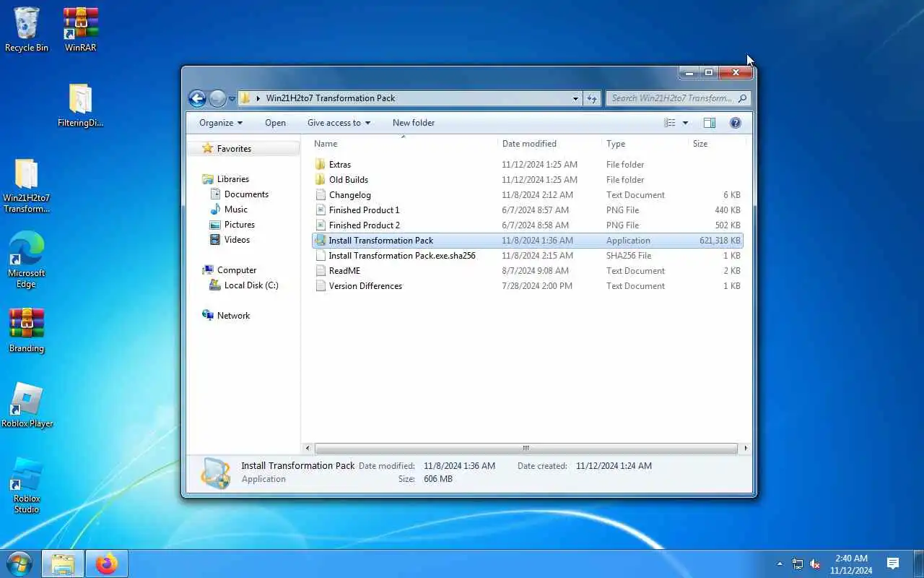This screenshot has width=924, height=578.
Task: Launch Roblox Studio desktop shortcut
Action: coord(27,486)
